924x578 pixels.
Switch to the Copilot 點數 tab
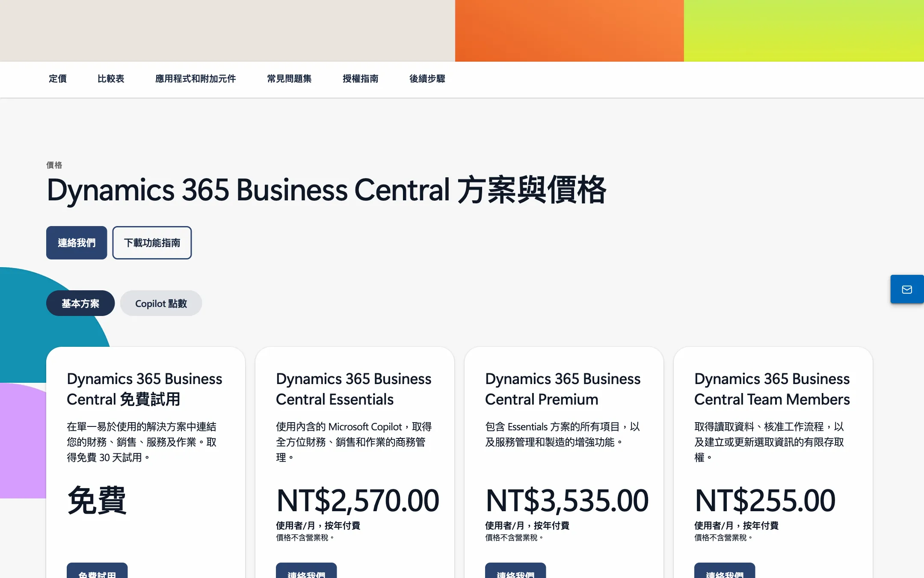pos(161,304)
